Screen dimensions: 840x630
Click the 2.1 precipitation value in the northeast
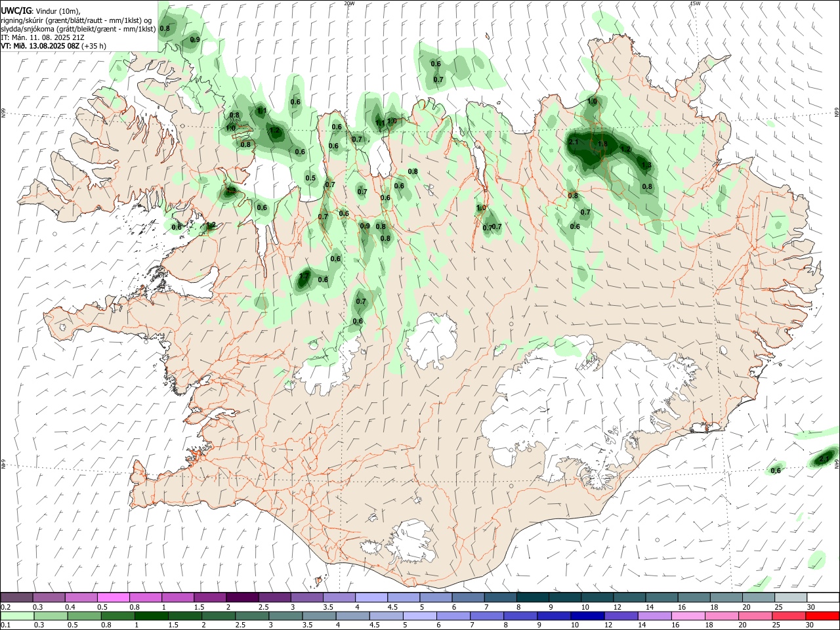pos(573,142)
